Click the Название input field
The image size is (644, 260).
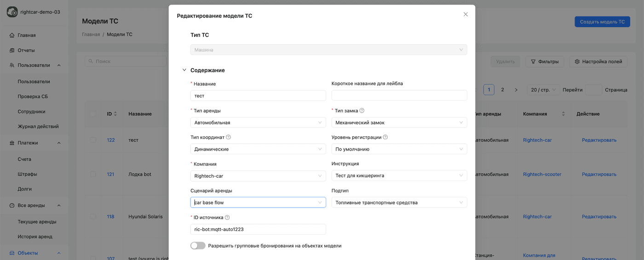click(258, 96)
